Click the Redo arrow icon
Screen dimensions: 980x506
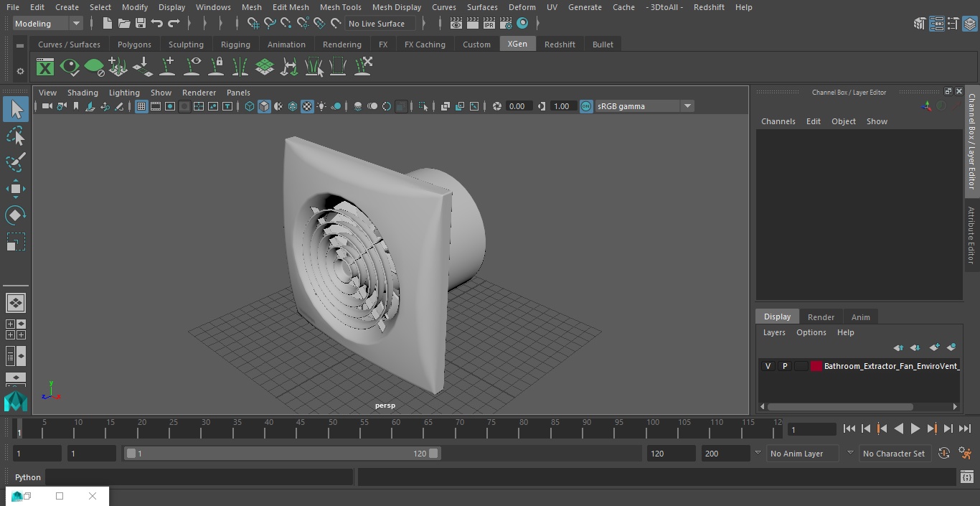pyautogui.click(x=174, y=24)
